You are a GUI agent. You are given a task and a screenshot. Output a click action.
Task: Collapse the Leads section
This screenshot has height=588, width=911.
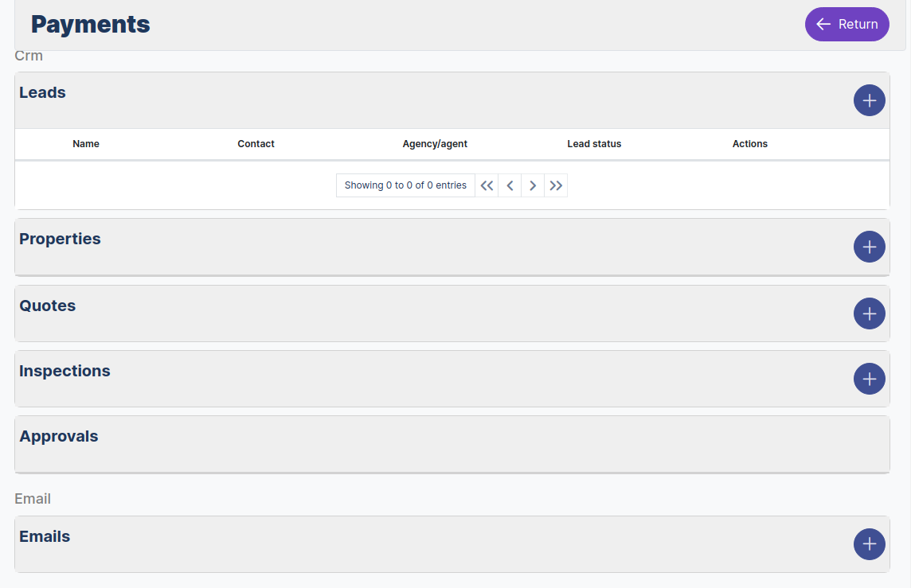tap(42, 92)
